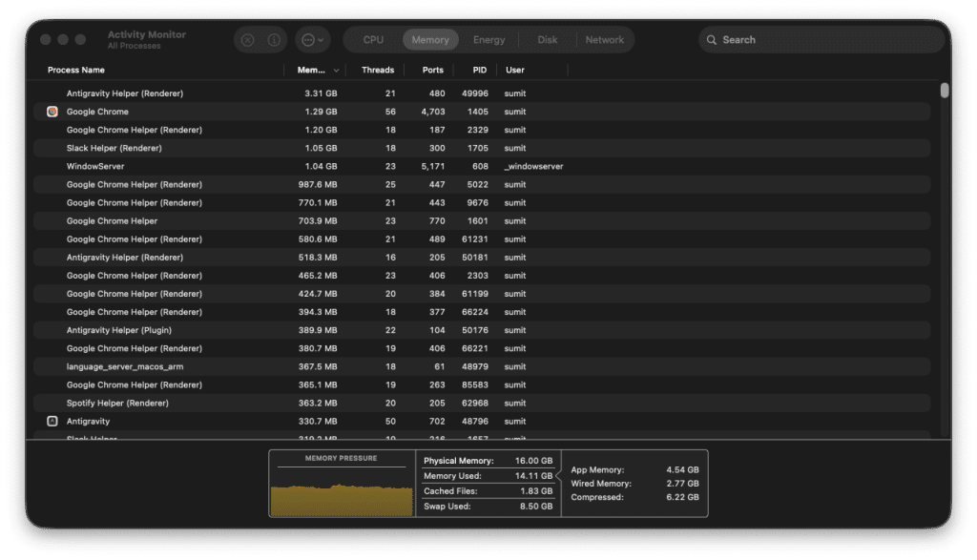Screen dimensions: 977x560
Task: Select the WindowServer process row
Action: coord(482,166)
